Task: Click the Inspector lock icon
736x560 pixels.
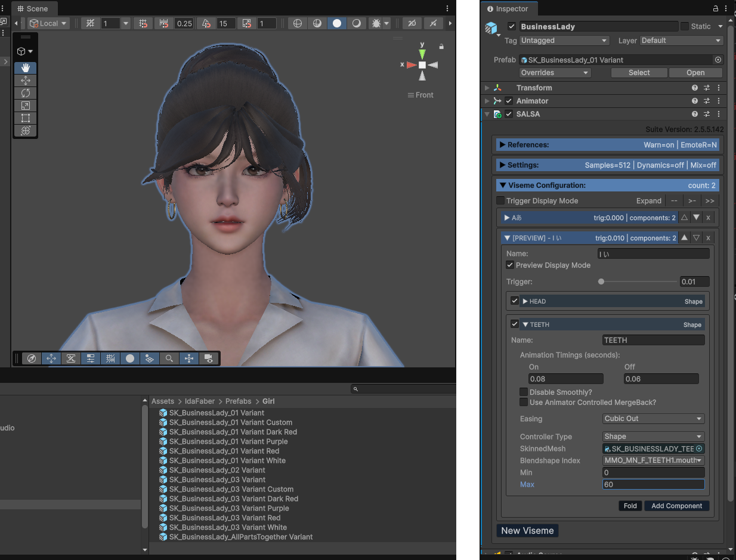Action: 716,9
